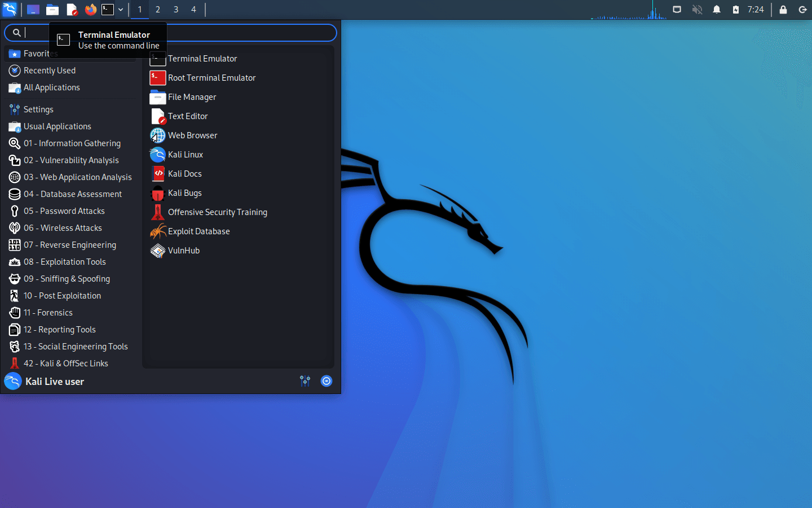The height and width of the screenshot is (508, 812).
Task: Open VulnHub
Action: coord(239,251)
